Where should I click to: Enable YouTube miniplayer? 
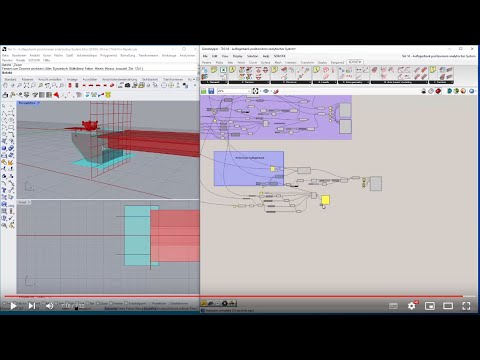(430, 306)
